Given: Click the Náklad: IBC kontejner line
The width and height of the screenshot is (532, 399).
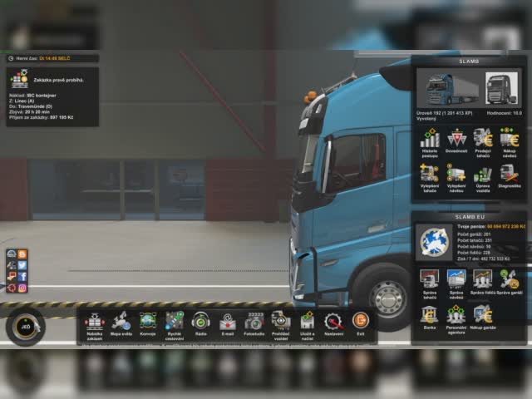Looking at the screenshot, I should [32, 96].
